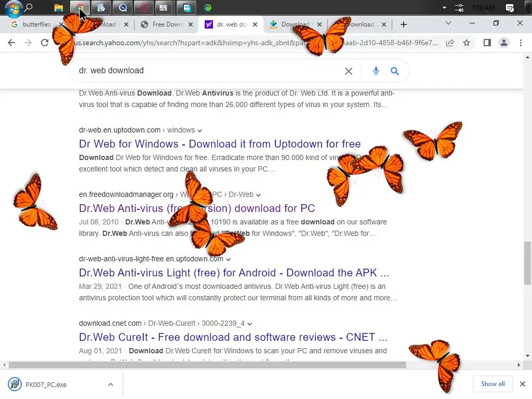This screenshot has width=532, height=399.
Task: Click the vertical scrollbar thumb
Action: [527, 263]
